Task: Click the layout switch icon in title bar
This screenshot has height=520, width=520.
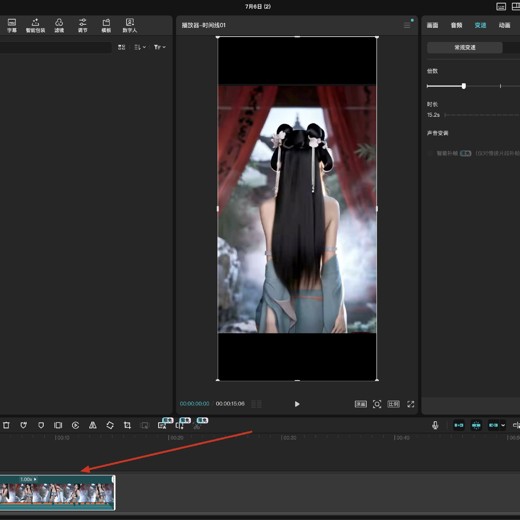Action: [516, 7]
